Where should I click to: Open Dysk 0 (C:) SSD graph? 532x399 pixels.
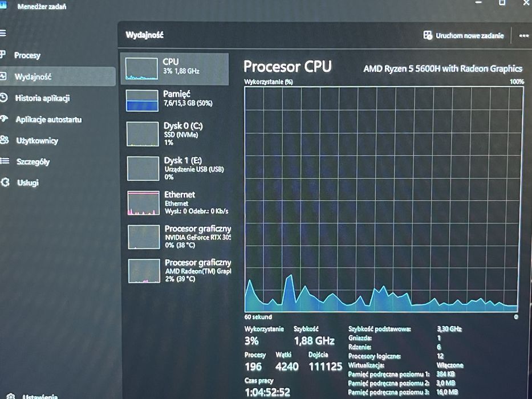click(176, 134)
